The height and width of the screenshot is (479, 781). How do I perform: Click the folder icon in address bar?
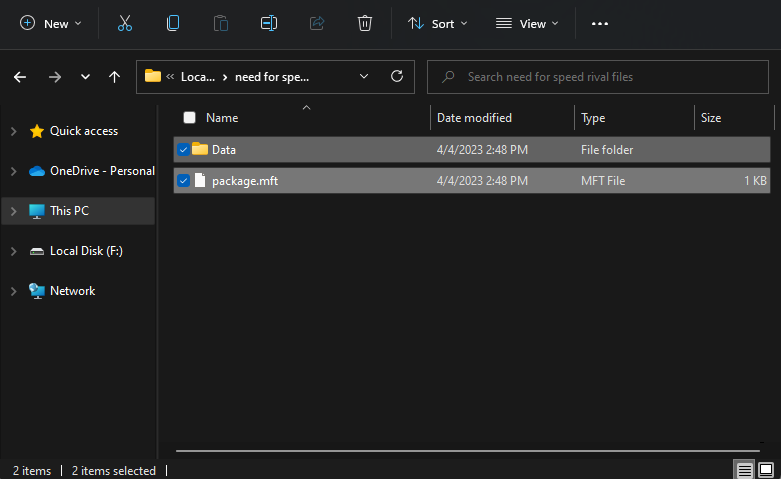(x=153, y=76)
